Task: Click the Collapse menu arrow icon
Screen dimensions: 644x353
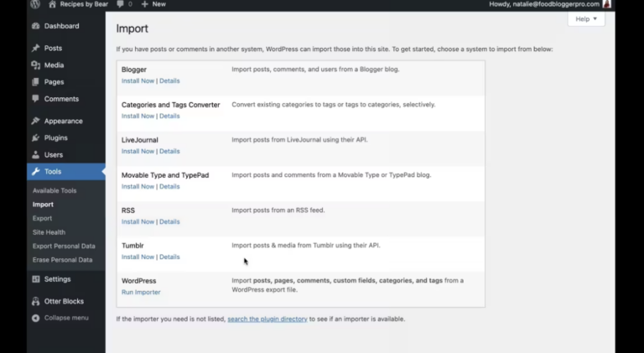Action: [x=36, y=318]
